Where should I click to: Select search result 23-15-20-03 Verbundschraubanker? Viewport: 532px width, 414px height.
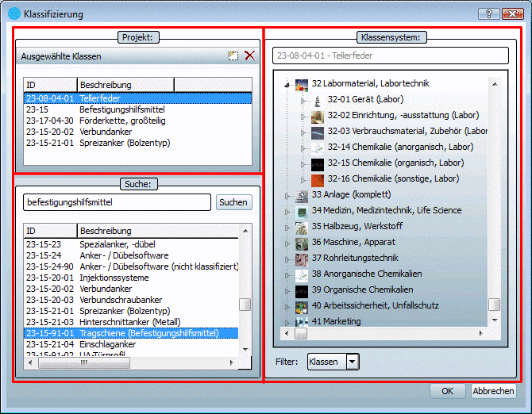pyautogui.click(x=131, y=300)
